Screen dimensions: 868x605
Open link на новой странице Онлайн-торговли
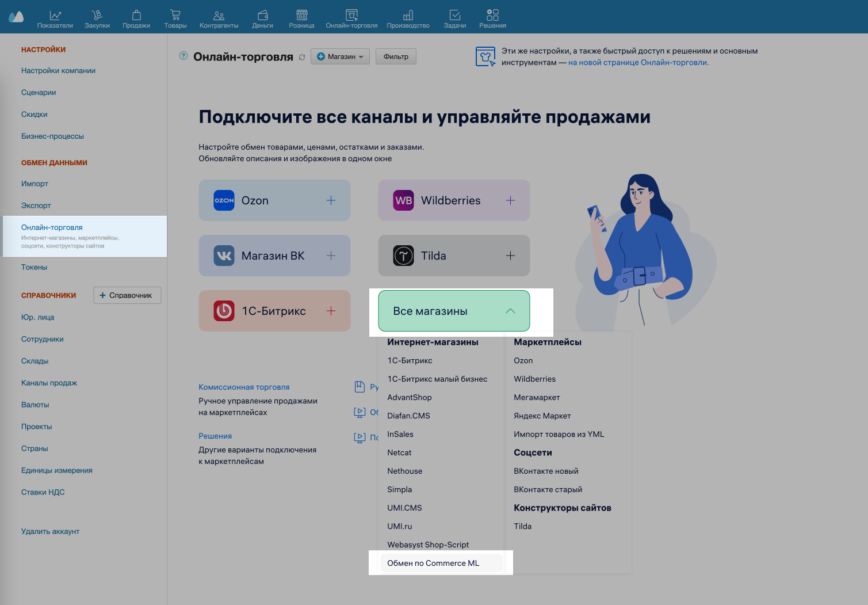tap(638, 62)
